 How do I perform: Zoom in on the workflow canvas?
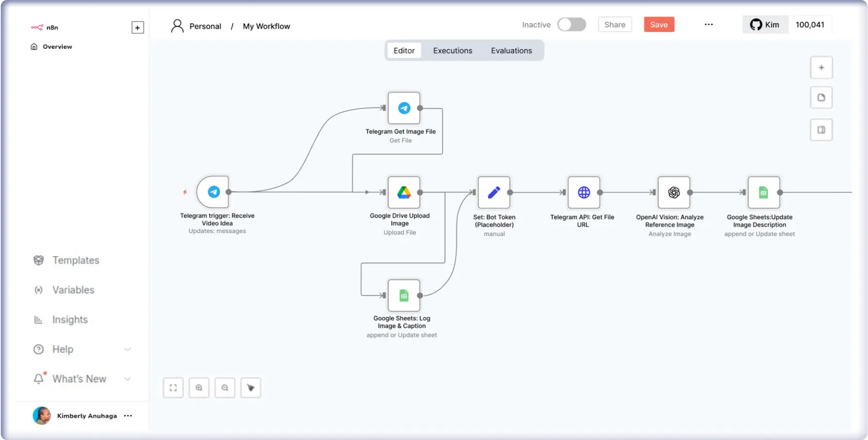(199, 387)
